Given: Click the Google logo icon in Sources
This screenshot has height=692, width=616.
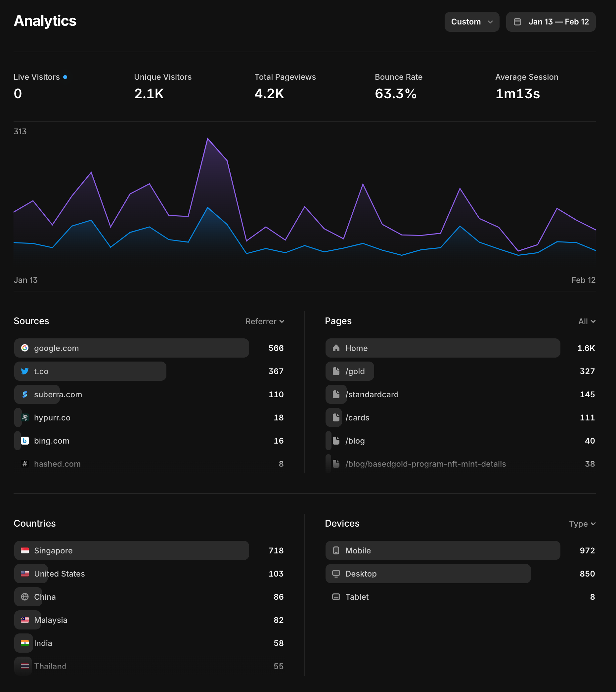Looking at the screenshot, I should 25,348.
